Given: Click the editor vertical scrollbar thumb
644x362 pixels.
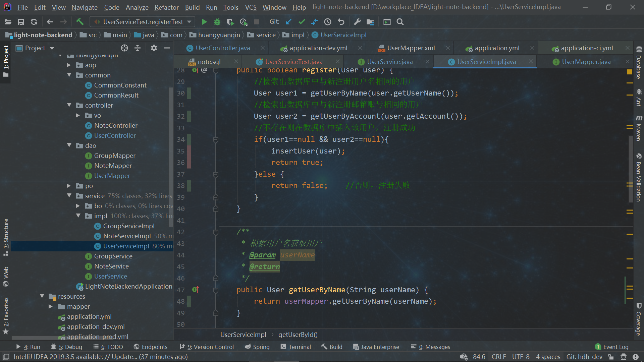Looking at the screenshot, I should pos(631,169).
